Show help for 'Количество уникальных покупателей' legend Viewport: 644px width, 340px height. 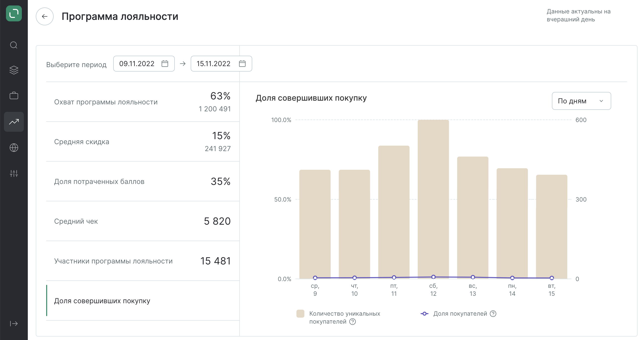[x=353, y=322]
